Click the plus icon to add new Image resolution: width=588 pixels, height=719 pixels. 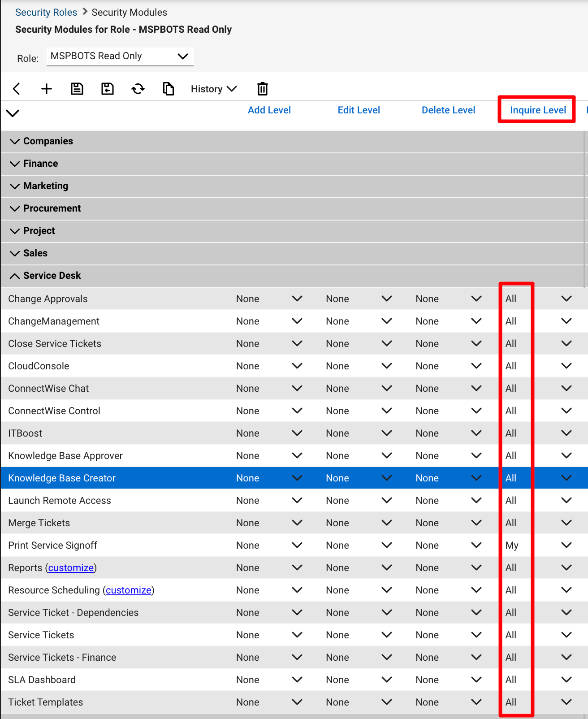pos(47,89)
